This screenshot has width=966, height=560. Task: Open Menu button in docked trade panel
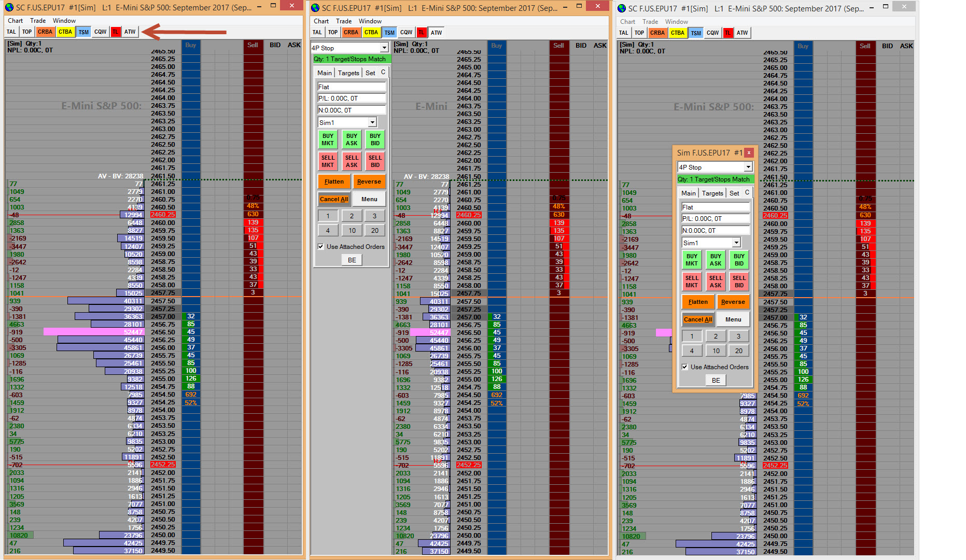[x=369, y=200]
